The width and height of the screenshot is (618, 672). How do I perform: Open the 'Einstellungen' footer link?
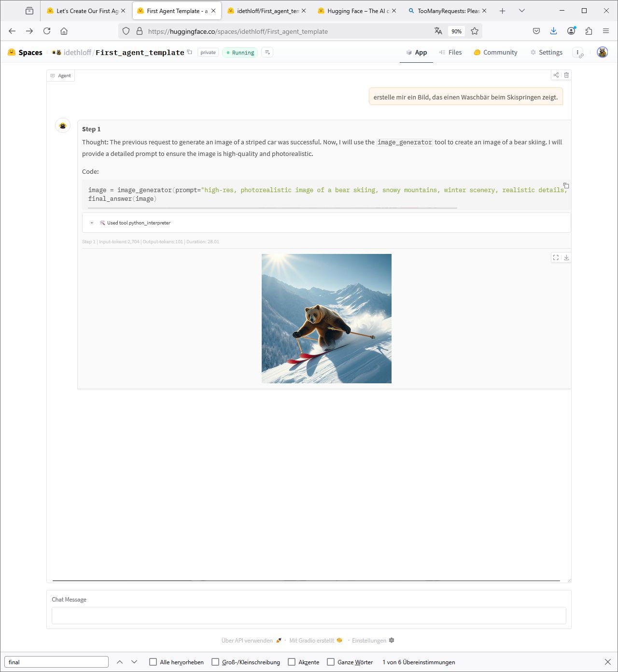373,641
